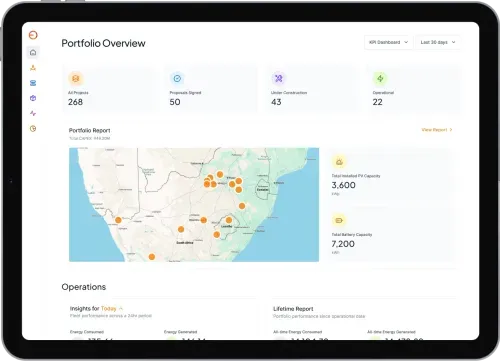Expand the Insights for Today selector
Image resolution: width=500 pixels, height=361 pixels.
point(112,308)
